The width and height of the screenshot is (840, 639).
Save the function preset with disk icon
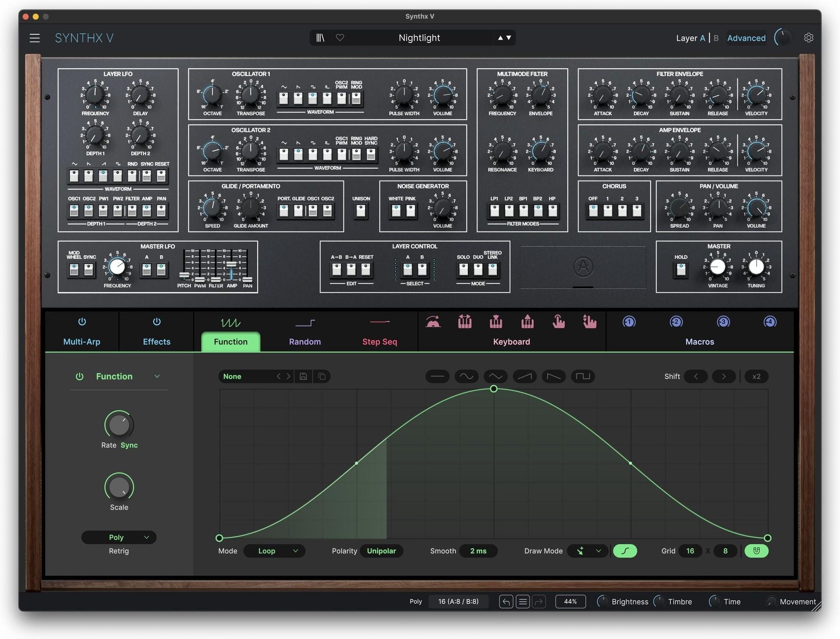[303, 376]
